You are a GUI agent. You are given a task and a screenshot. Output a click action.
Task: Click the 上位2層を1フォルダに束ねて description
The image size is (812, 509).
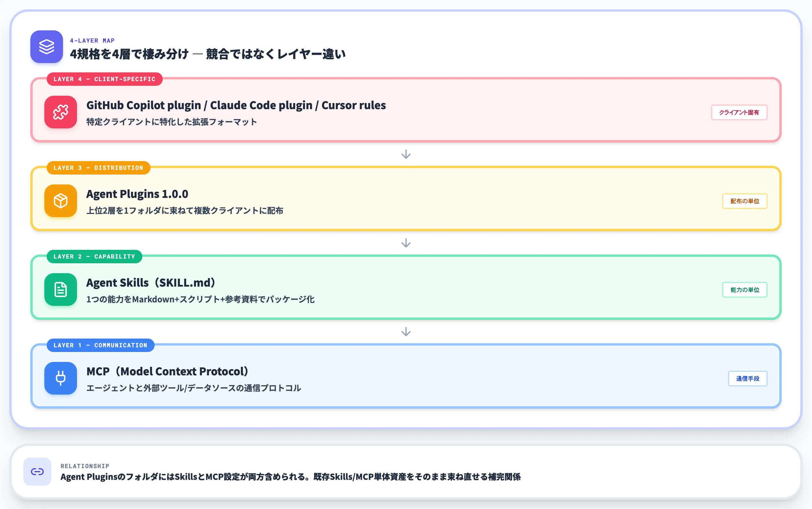coord(185,211)
